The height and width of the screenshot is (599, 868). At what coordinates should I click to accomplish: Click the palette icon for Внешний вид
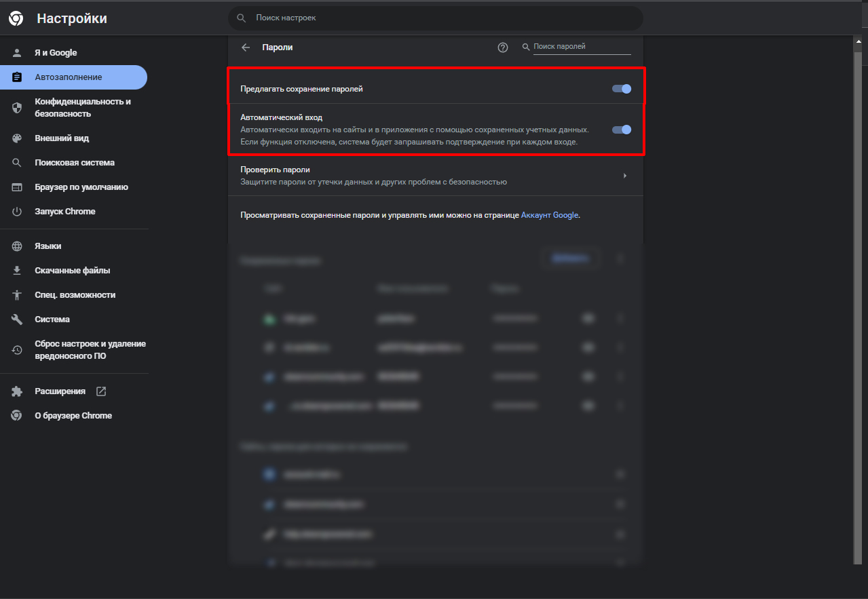[17, 138]
